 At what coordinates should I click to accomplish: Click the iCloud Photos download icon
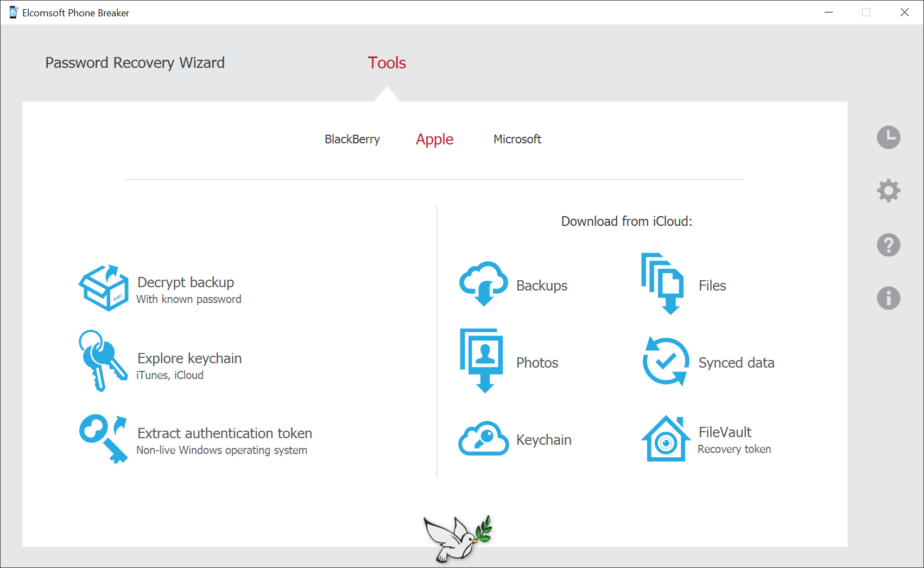(x=482, y=361)
